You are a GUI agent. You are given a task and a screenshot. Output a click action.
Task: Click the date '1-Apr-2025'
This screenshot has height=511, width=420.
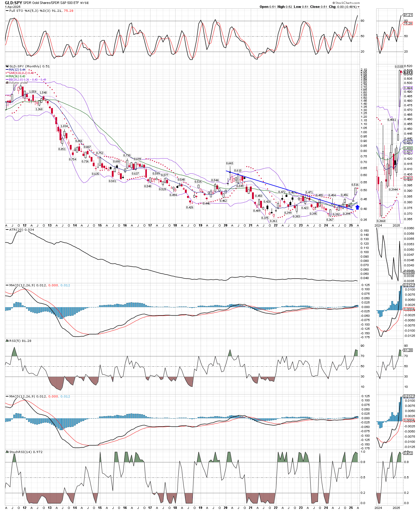coord(12,7)
